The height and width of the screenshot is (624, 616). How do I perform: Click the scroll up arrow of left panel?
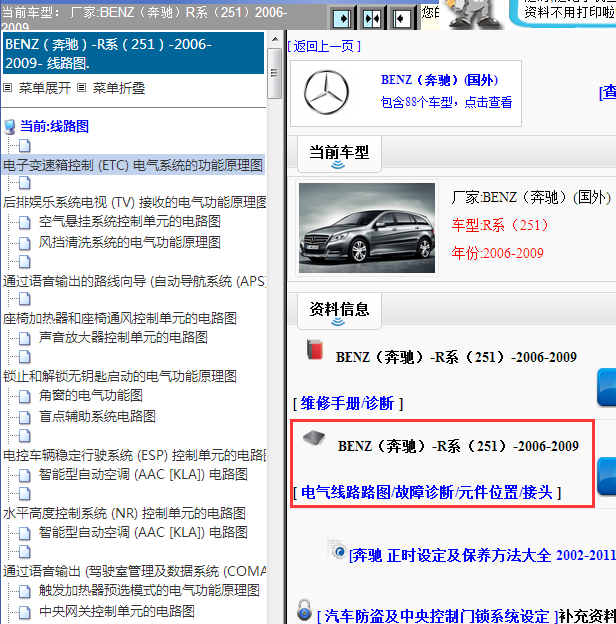point(275,39)
